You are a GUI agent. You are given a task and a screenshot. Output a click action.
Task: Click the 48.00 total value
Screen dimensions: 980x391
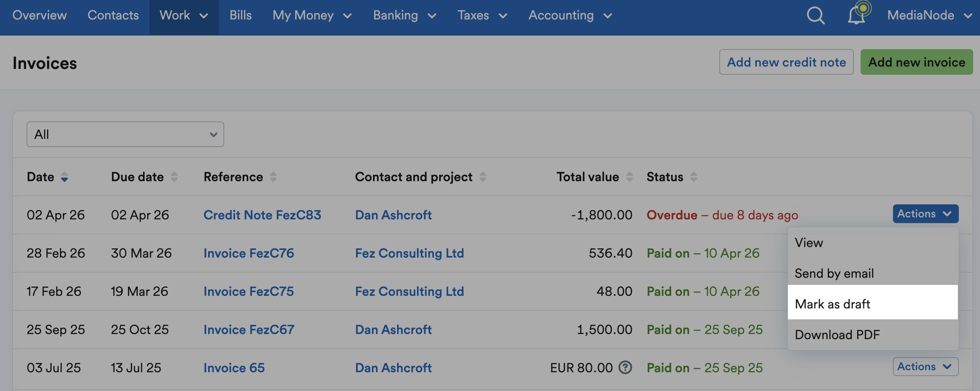tap(614, 291)
